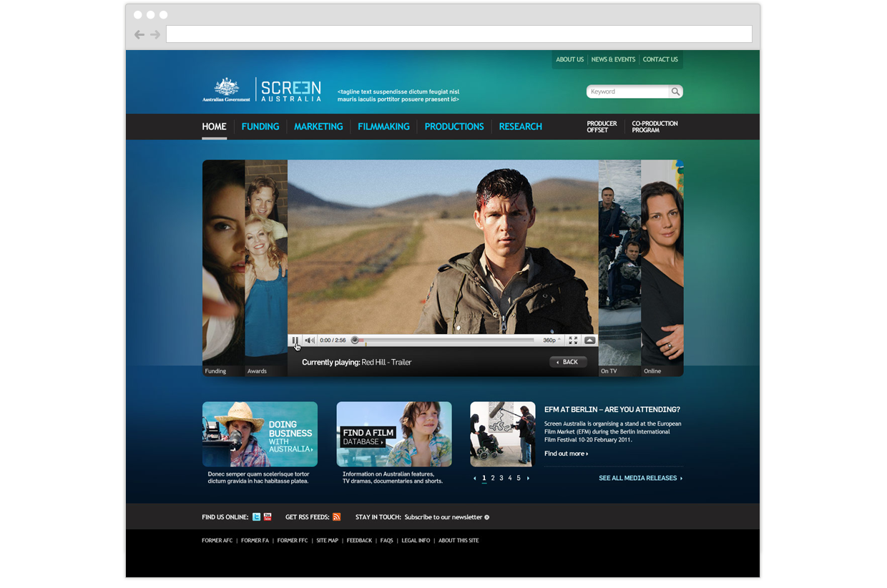Click the BACK button below the video
887x588 pixels.
568,362
